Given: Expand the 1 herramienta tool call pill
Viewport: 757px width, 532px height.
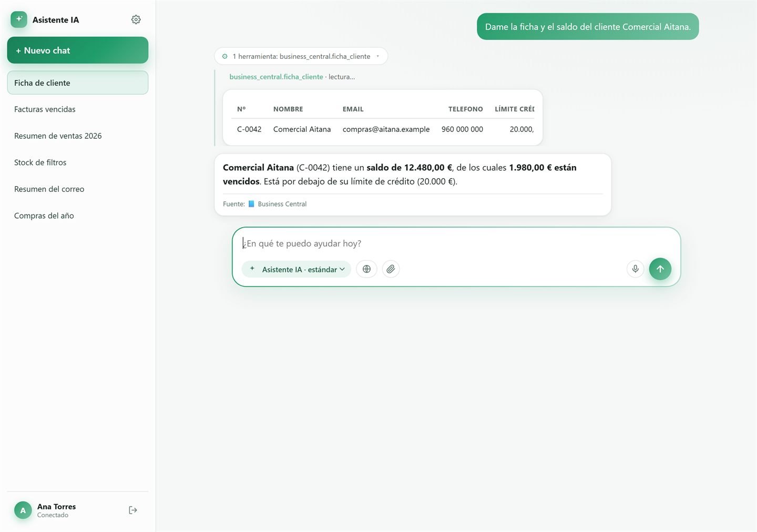Looking at the screenshot, I should (301, 56).
